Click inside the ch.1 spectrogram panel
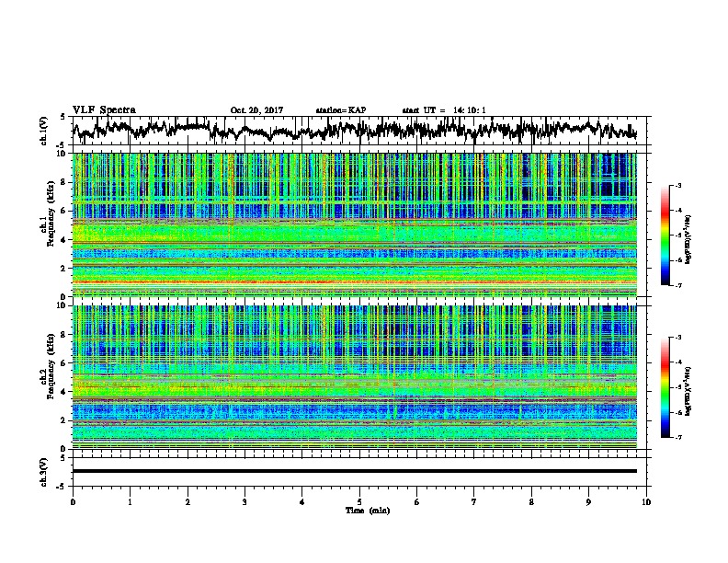The height and width of the screenshot is (563, 728). (x=354, y=224)
